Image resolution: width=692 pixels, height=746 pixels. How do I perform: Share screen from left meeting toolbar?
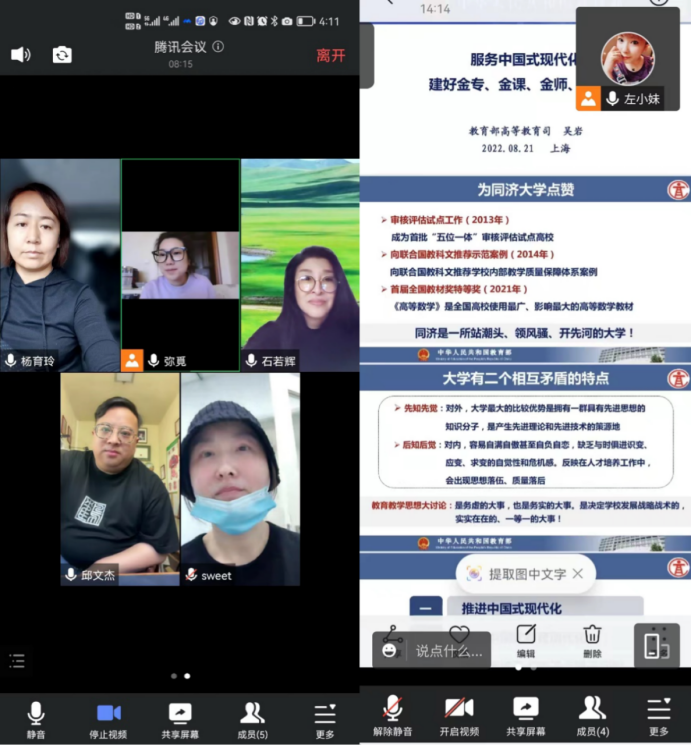[x=180, y=719]
